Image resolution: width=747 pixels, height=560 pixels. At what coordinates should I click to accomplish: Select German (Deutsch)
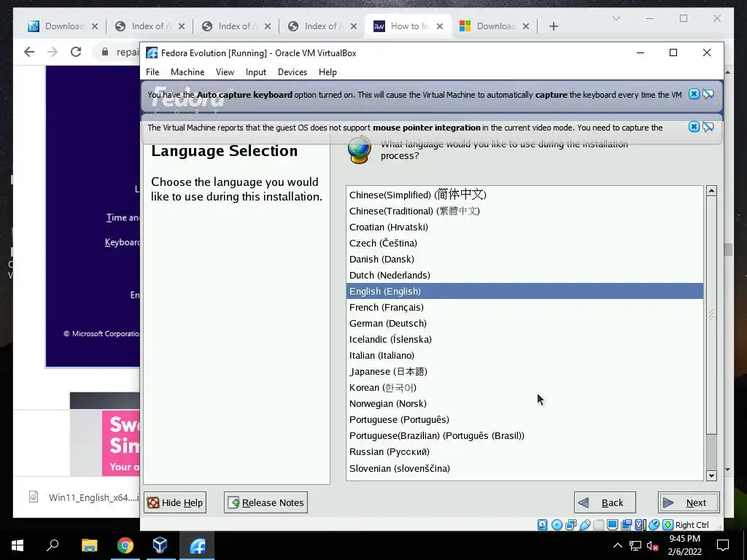coord(525,323)
